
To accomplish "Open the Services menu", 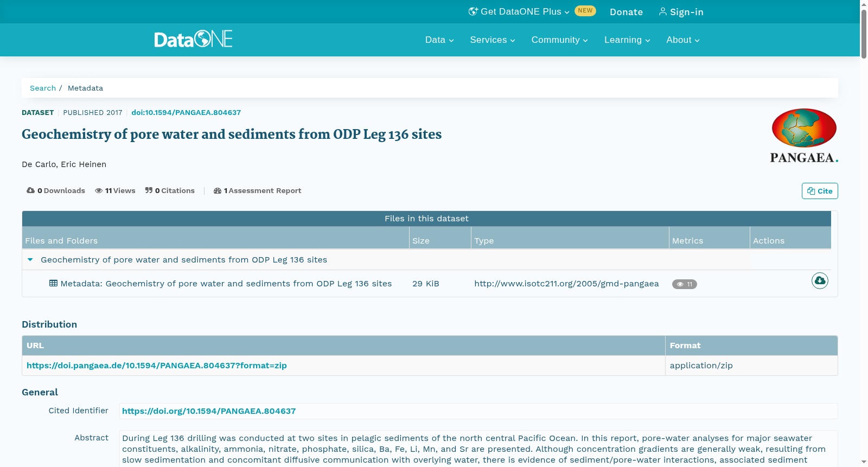I will pyautogui.click(x=493, y=40).
